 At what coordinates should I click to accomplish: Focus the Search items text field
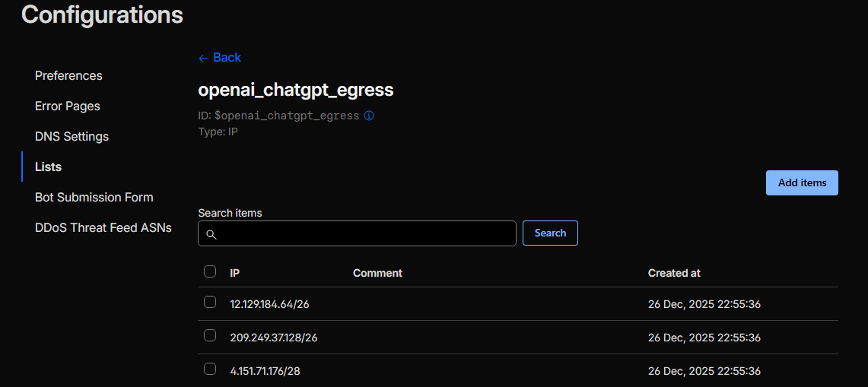[x=365, y=234]
